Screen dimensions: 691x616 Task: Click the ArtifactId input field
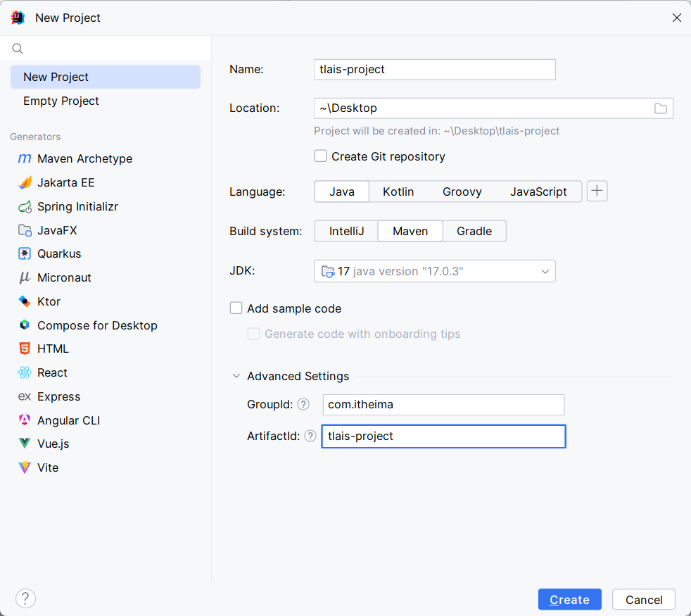[x=443, y=436]
